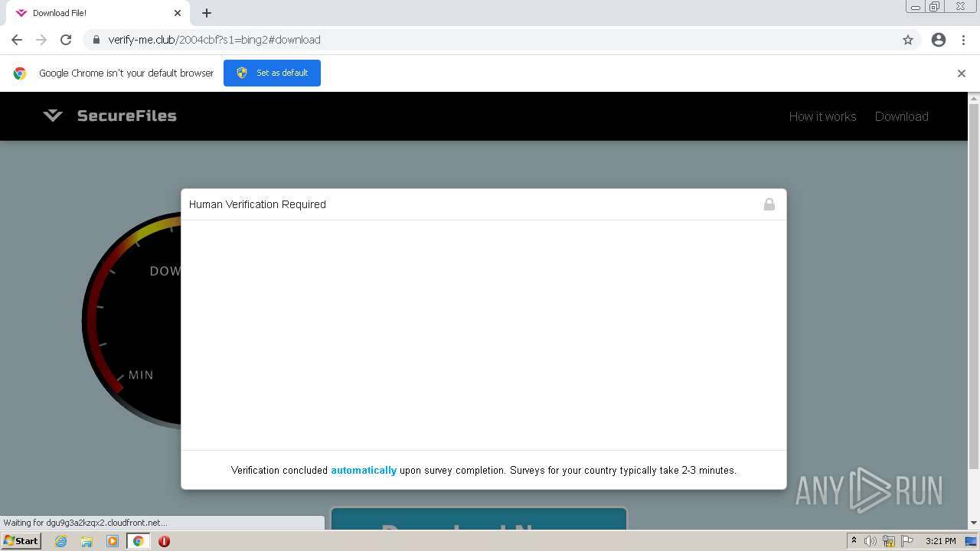This screenshot has height=551, width=980.
Task: Click the red stop-sign taskbar icon
Action: pyautogui.click(x=164, y=541)
